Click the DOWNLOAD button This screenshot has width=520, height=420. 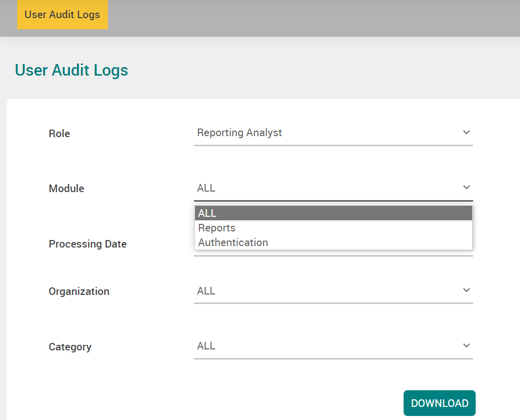[x=439, y=403]
